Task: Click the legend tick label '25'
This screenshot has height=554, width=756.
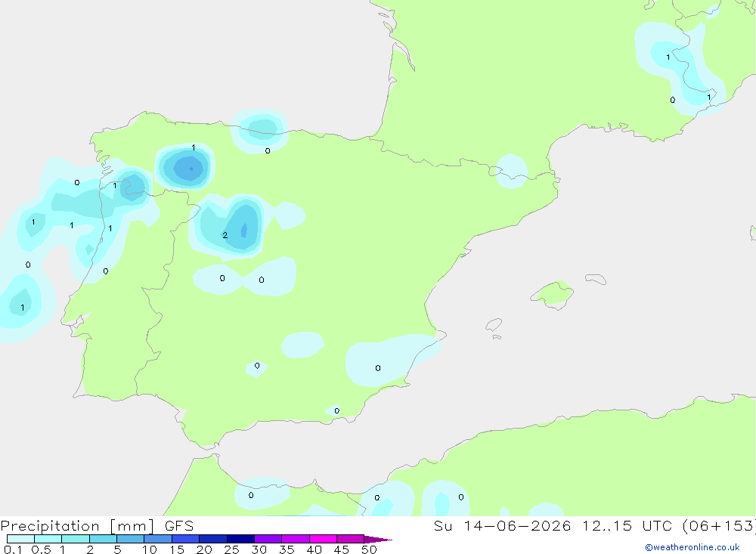Action: (x=232, y=549)
